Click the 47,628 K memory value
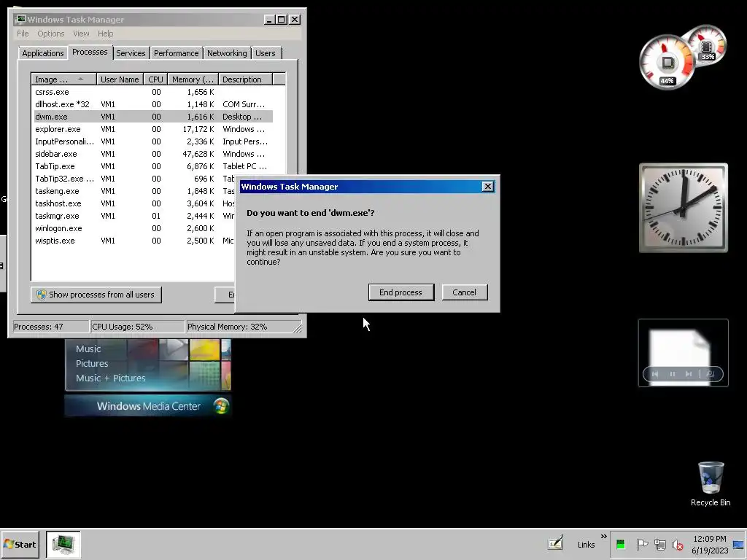The height and width of the screenshot is (560, 747). pyautogui.click(x=200, y=154)
